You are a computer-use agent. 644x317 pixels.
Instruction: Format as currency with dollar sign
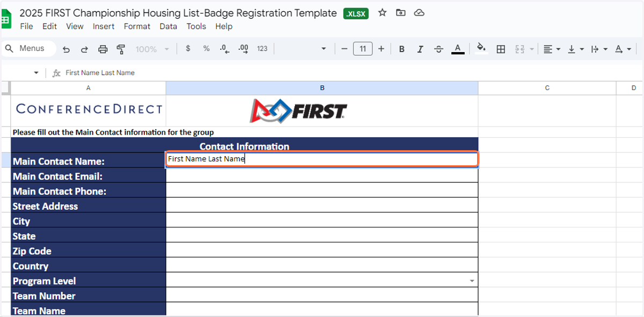[188, 49]
